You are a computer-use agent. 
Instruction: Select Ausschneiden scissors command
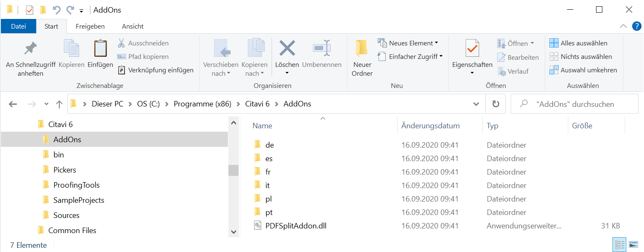point(143,43)
